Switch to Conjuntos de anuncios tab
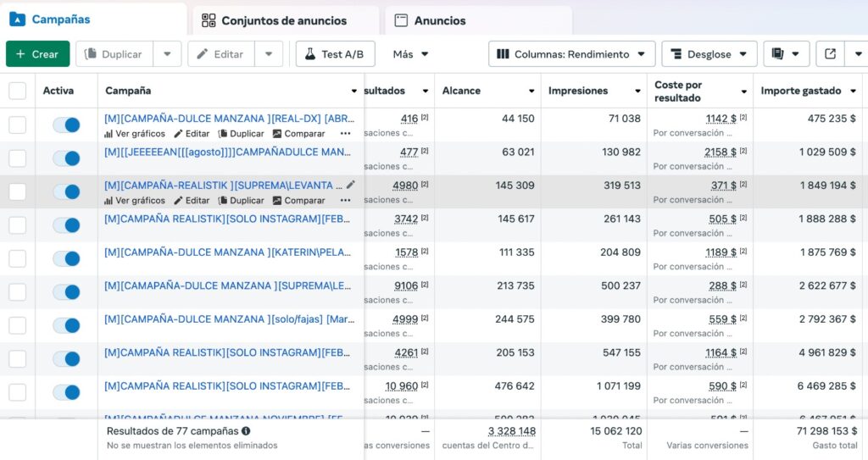The width and height of the screenshot is (868, 460). (x=284, y=20)
